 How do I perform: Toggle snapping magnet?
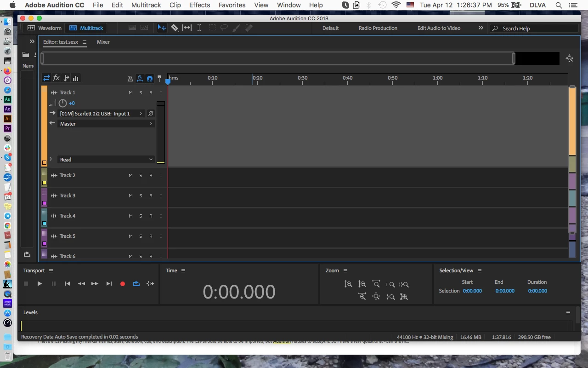[150, 79]
